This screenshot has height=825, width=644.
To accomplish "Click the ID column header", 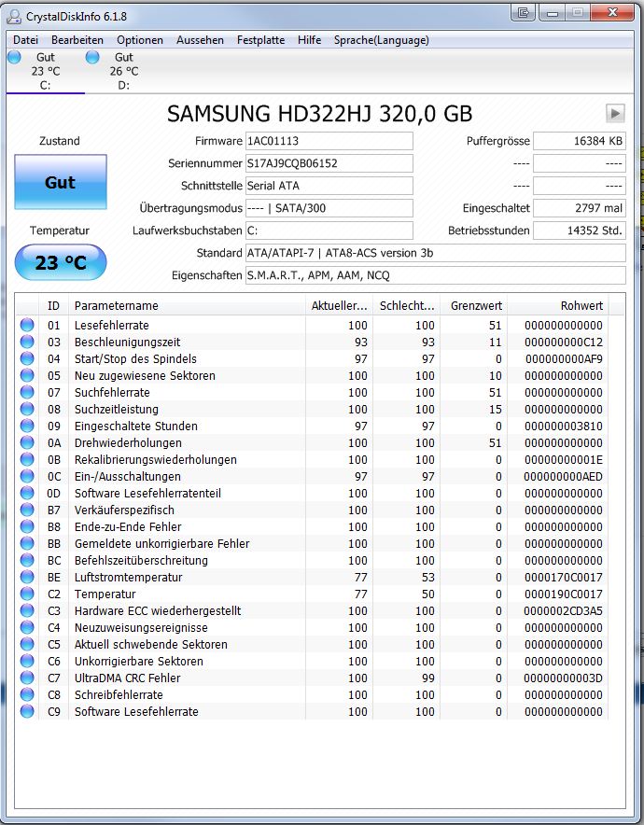I will pyautogui.click(x=54, y=306).
